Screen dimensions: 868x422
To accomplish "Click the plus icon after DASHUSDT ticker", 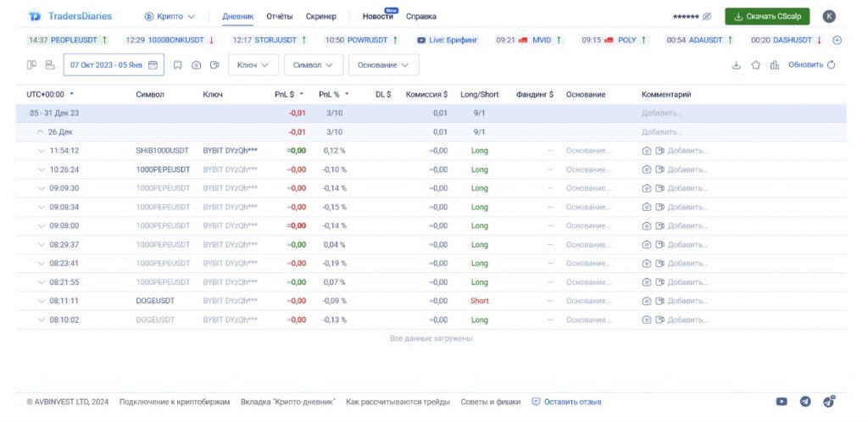I will click(x=837, y=40).
